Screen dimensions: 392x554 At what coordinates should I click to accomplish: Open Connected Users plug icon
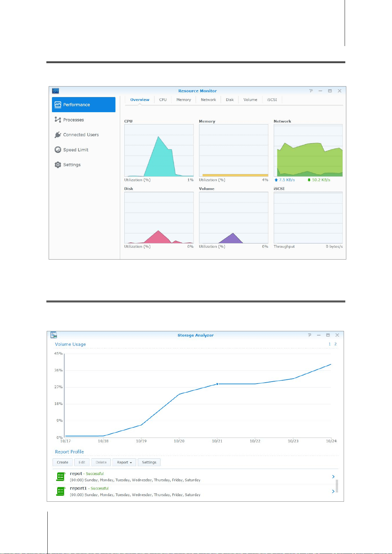(58, 135)
